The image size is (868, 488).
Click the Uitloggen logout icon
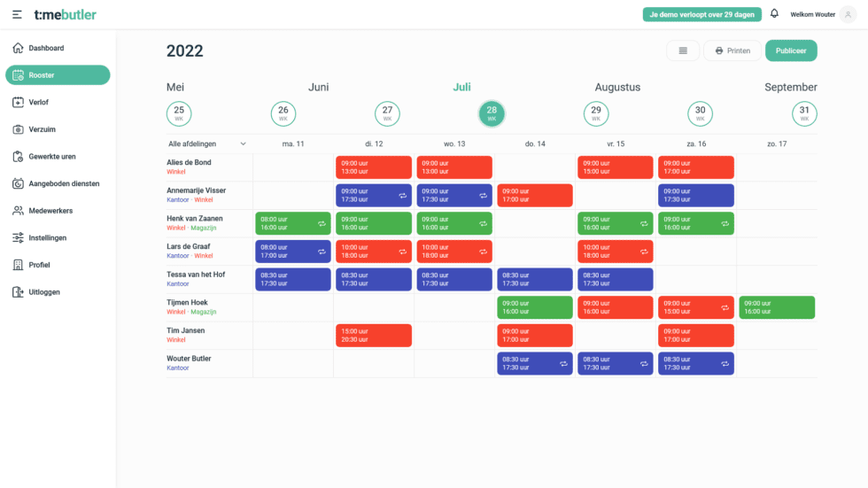[18, 292]
